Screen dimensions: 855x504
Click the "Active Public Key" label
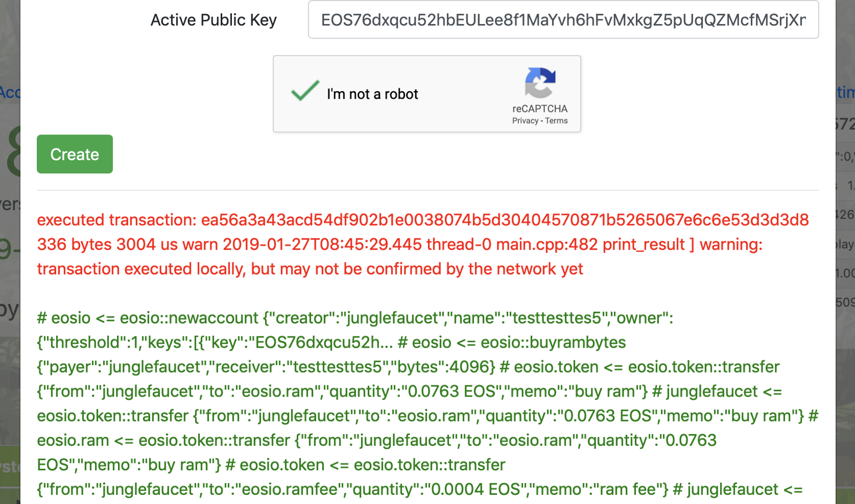coord(214,20)
